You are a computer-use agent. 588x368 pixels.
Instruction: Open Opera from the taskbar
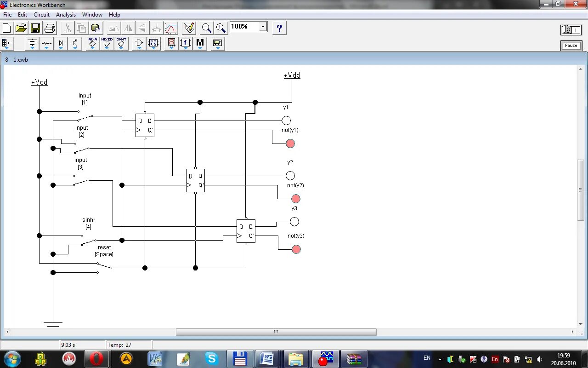pos(96,358)
